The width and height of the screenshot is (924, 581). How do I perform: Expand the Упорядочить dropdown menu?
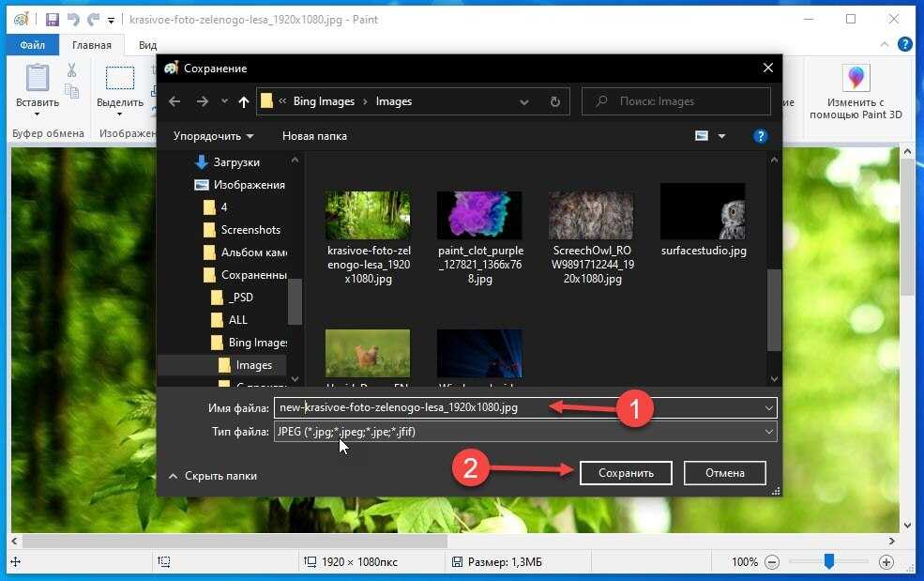coord(213,136)
